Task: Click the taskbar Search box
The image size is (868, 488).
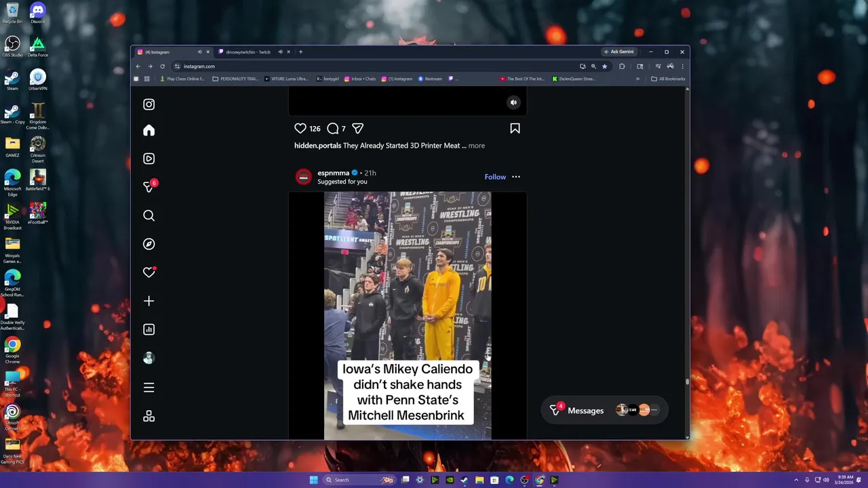Action: pos(361,480)
